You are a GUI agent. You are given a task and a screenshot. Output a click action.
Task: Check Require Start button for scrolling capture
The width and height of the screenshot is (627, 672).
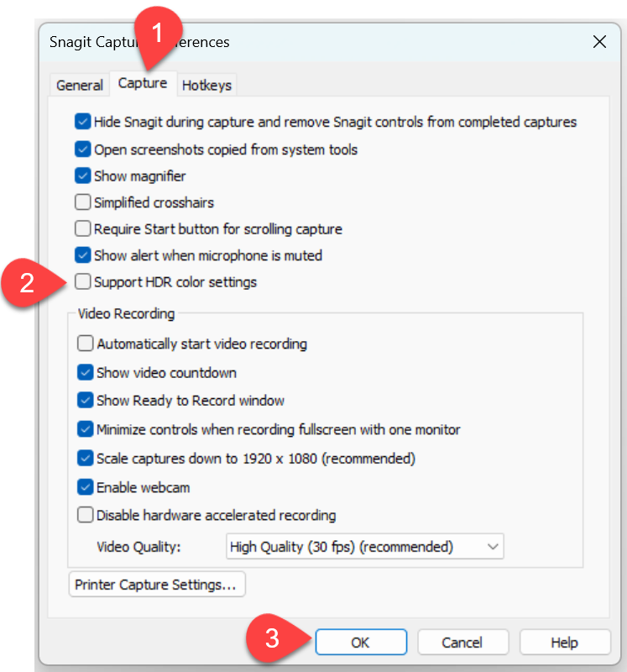(82, 228)
